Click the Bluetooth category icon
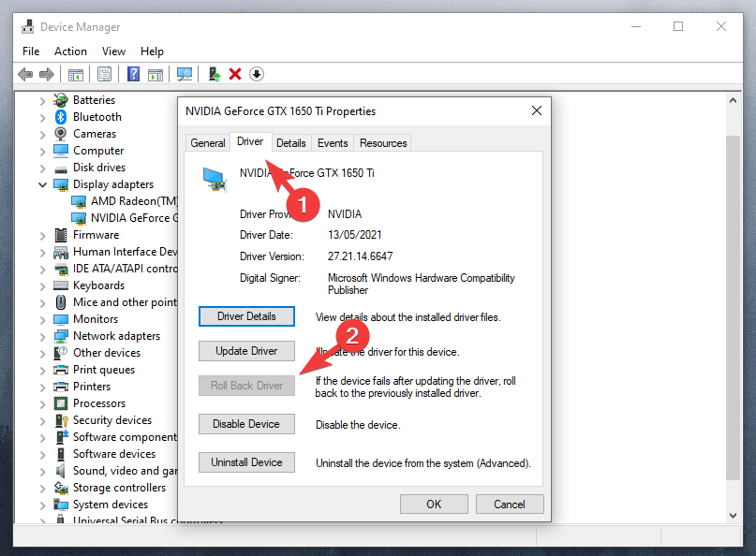 [61, 117]
